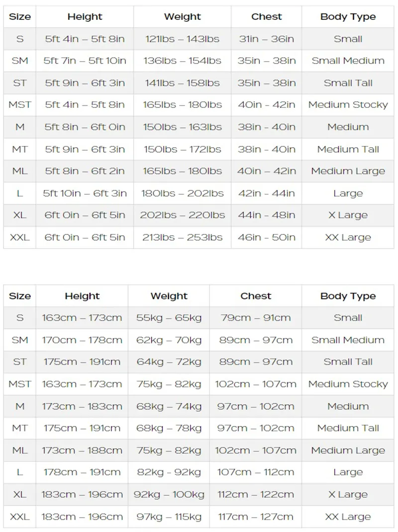Select the 68kg – 74kg weight cell

(169, 406)
